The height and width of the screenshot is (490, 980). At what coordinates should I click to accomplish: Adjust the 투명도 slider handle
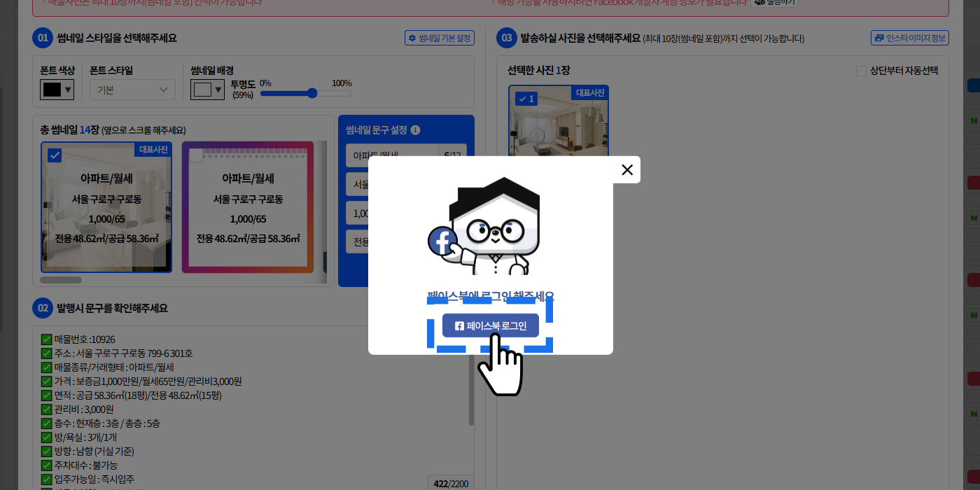[312, 93]
